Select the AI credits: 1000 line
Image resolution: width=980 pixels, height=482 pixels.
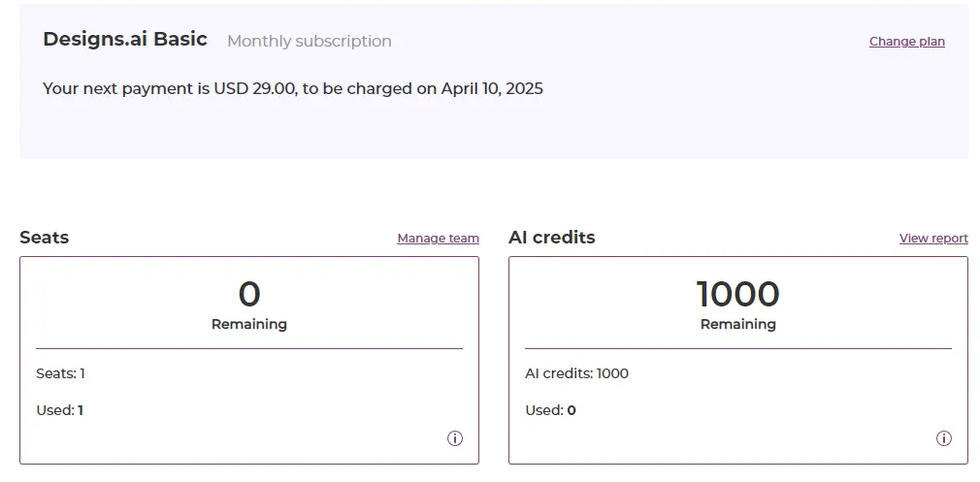tap(577, 374)
